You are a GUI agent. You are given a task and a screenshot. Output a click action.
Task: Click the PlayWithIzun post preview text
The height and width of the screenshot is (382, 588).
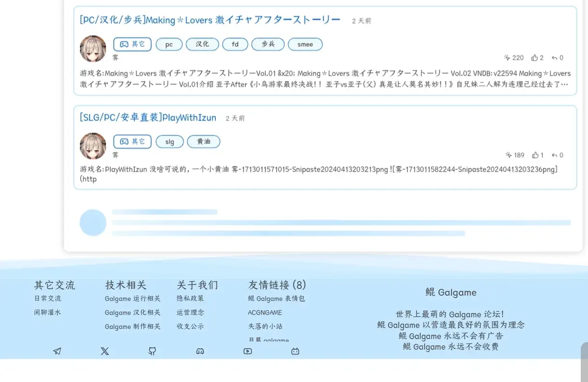pyautogui.click(x=319, y=174)
